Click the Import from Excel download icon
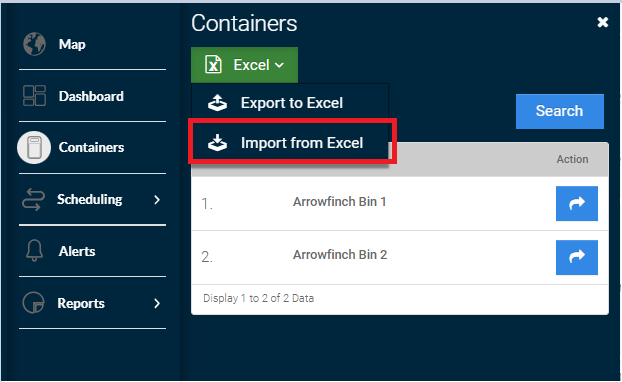Screen dimensions: 622x382 coord(217,143)
